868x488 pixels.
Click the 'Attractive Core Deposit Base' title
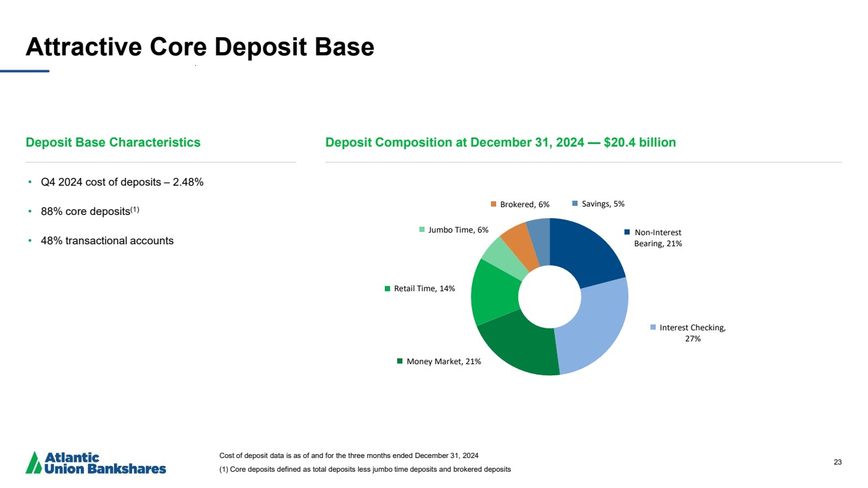coord(200,47)
